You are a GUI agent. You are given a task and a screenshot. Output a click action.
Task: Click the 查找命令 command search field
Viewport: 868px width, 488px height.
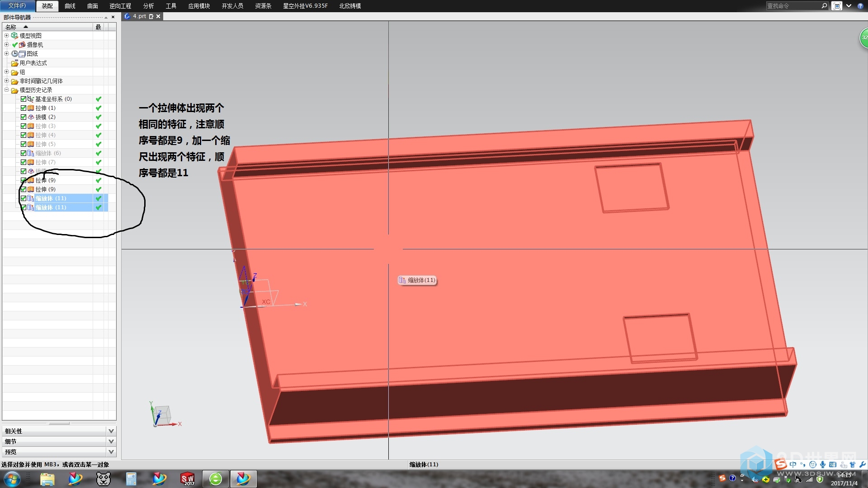[793, 6]
